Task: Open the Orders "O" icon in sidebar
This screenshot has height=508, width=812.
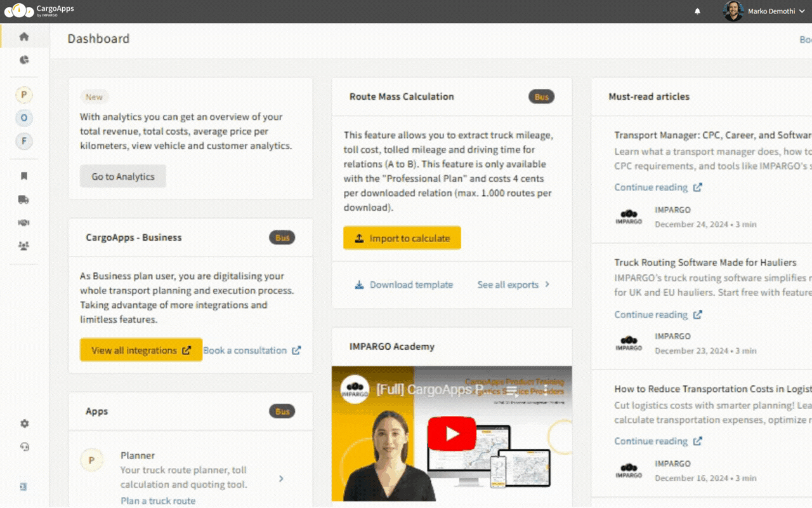Action: click(x=24, y=117)
